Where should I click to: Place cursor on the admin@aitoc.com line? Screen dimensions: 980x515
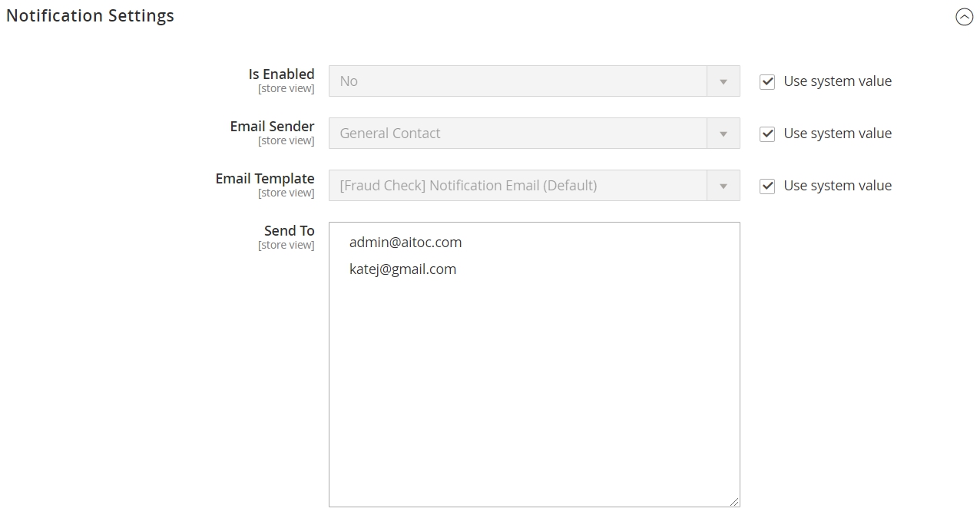406,243
